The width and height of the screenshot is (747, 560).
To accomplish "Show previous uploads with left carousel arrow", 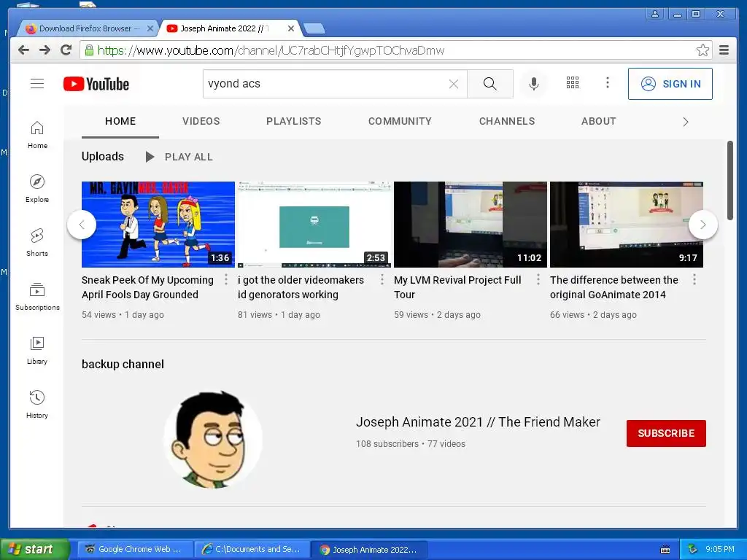I will pyautogui.click(x=82, y=225).
